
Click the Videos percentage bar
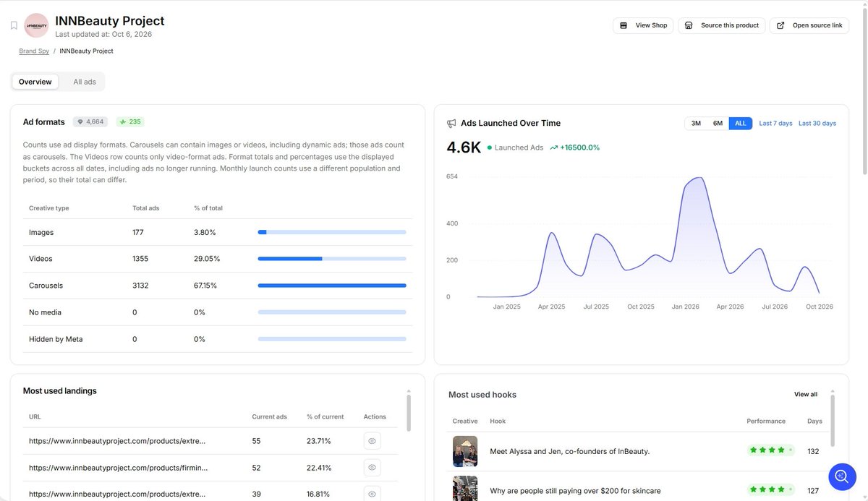pos(332,259)
